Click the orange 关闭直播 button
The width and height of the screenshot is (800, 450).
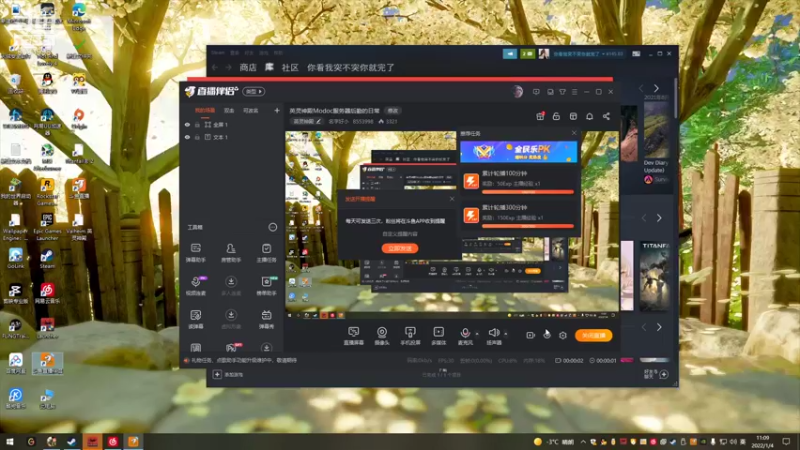pyautogui.click(x=593, y=335)
